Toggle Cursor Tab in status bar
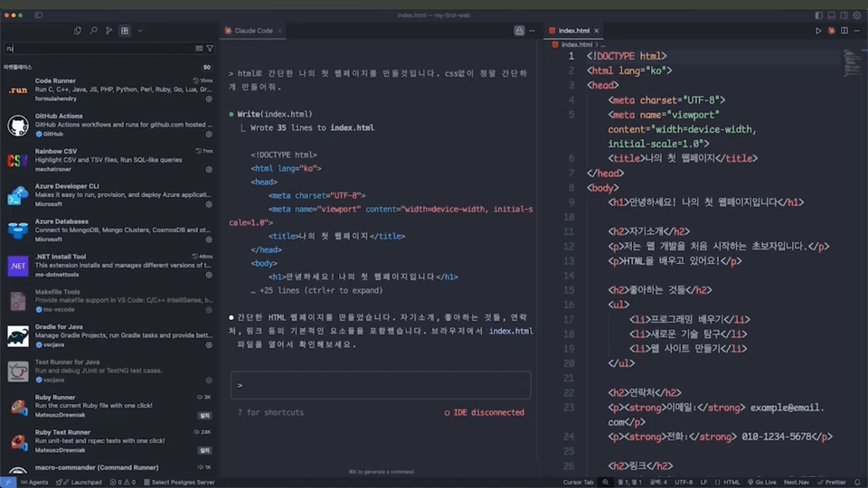This screenshot has width=868, height=488. [x=578, y=483]
